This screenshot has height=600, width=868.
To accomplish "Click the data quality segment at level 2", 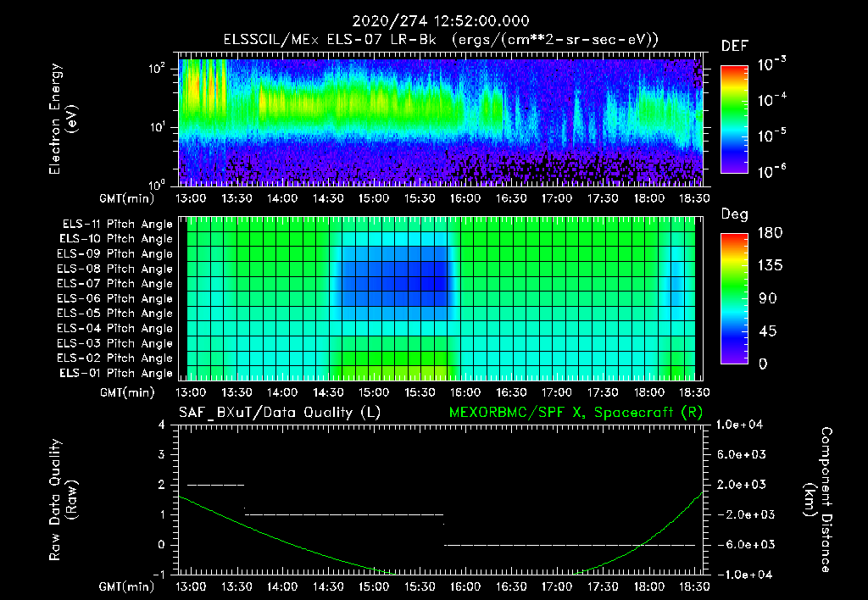I will point(216,485).
